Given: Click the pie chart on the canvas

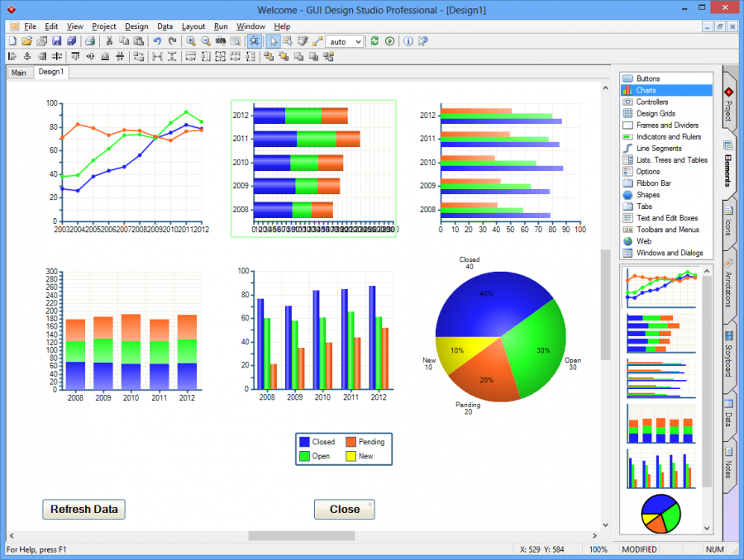Looking at the screenshot, I should coord(501,337).
